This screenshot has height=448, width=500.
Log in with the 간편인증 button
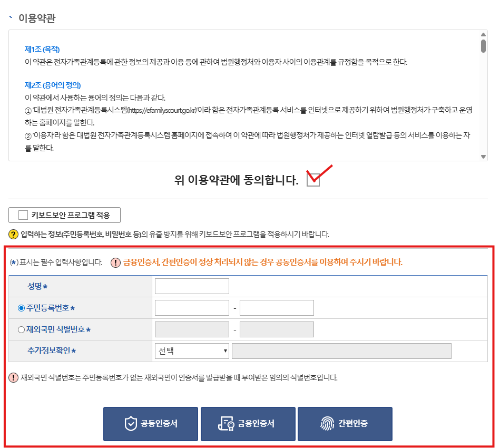[x=345, y=424]
